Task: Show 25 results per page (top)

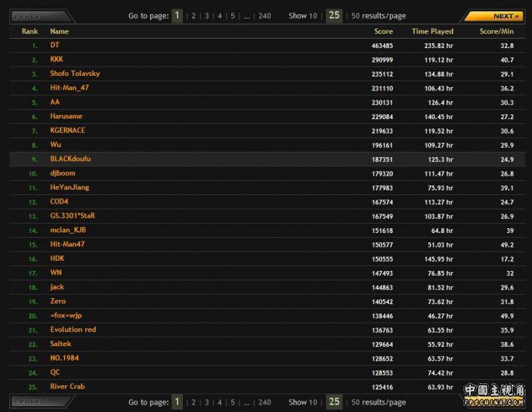Action: click(334, 15)
